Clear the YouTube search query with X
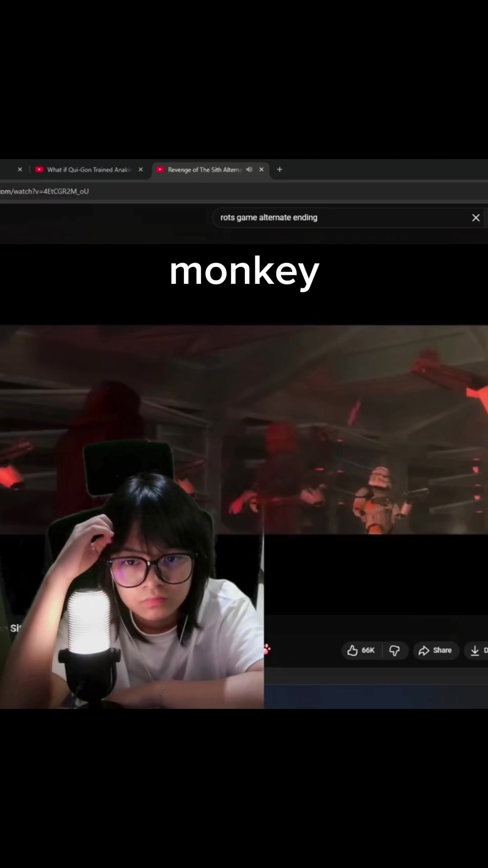Image resolution: width=488 pixels, height=868 pixels. pos(476,218)
